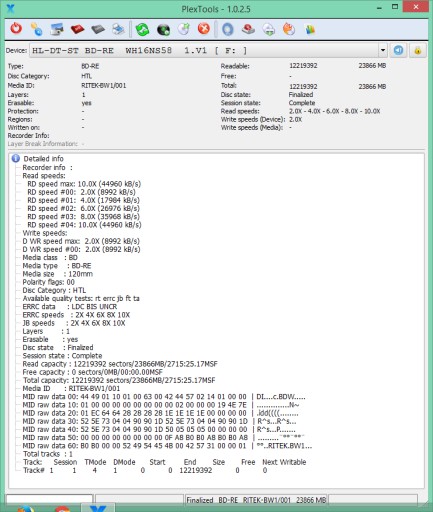
Task: Select the Media ID RITEK-BW1/001 tree row
Action: point(71,389)
